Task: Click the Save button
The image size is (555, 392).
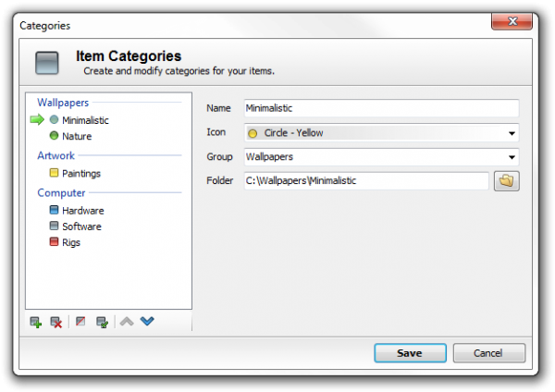Action: click(x=409, y=353)
